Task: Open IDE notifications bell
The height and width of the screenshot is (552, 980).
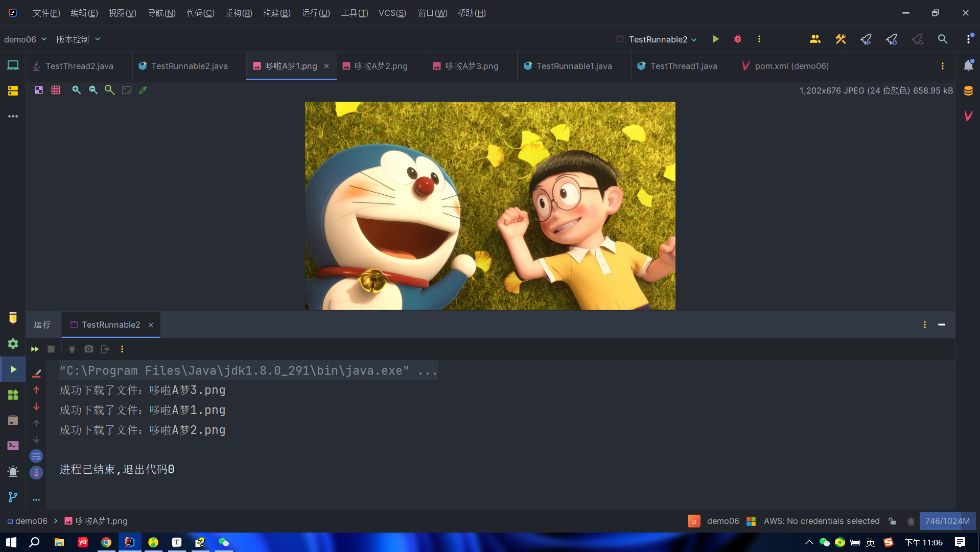Action: coord(968,65)
